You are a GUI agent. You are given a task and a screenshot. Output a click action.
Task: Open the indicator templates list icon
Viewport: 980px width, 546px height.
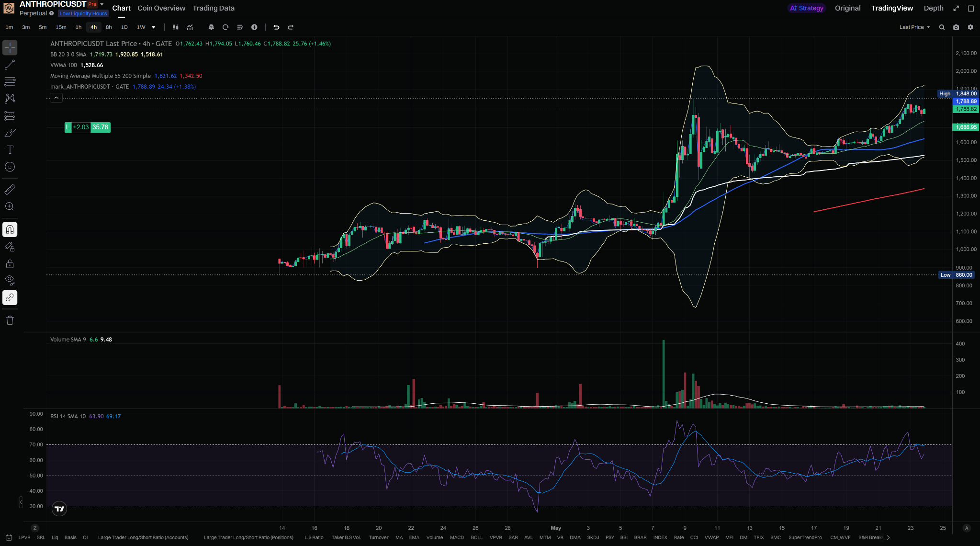tap(240, 27)
